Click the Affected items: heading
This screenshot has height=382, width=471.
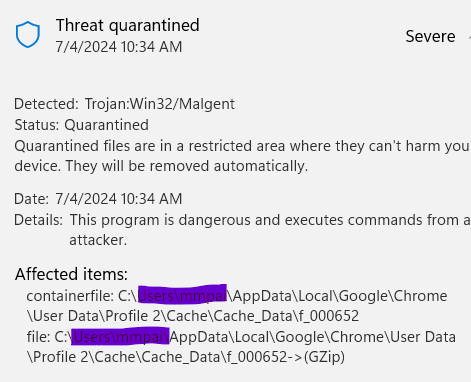click(x=71, y=274)
